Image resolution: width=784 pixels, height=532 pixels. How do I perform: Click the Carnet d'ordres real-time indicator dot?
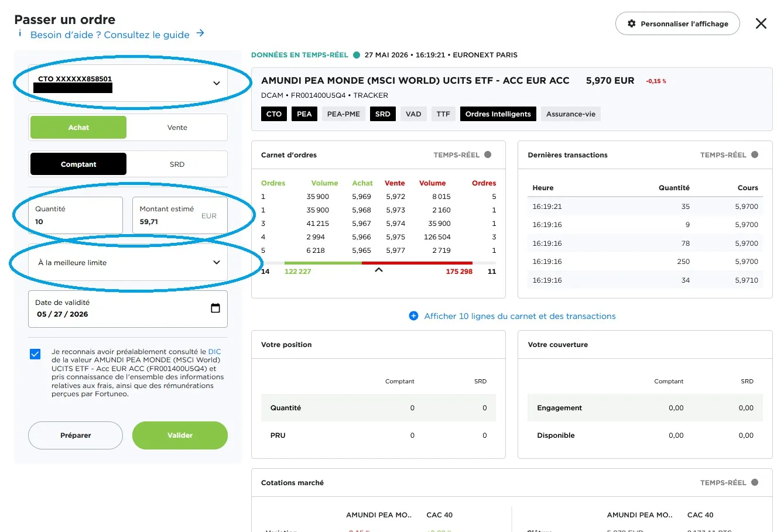click(x=488, y=155)
